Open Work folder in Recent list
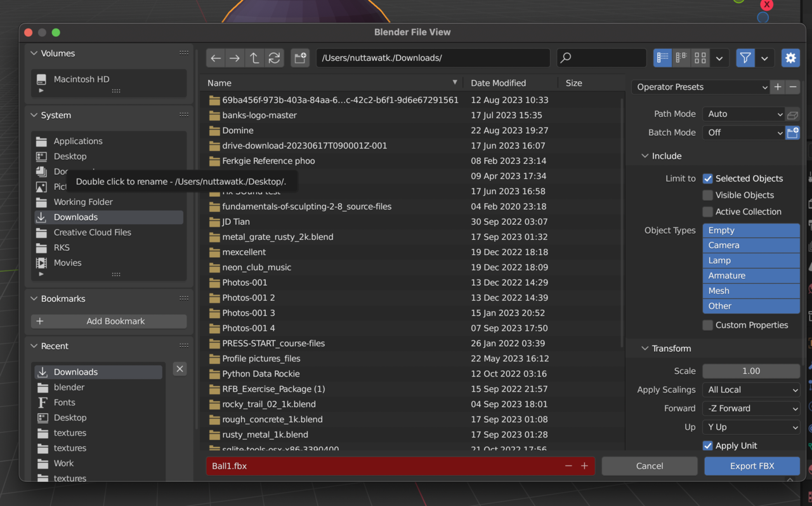This screenshot has width=812, height=506. pyautogui.click(x=99, y=463)
